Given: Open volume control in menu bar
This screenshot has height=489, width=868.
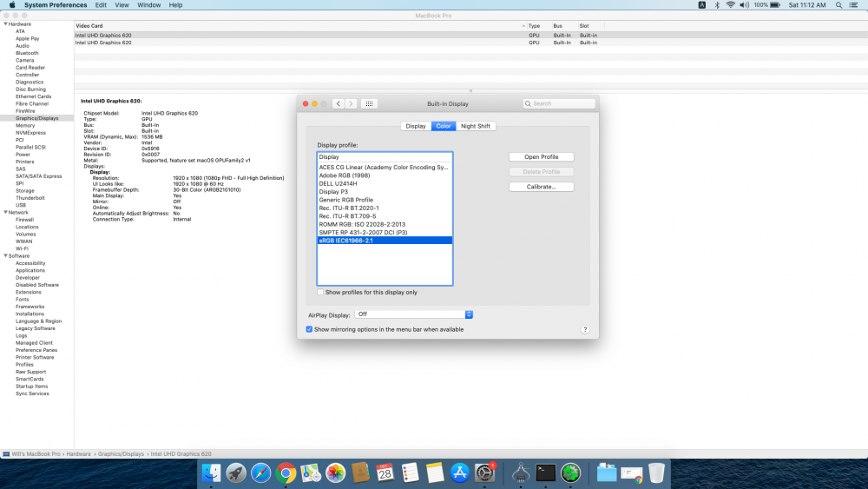Looking at the screenshot, I should tap(745, 5).
